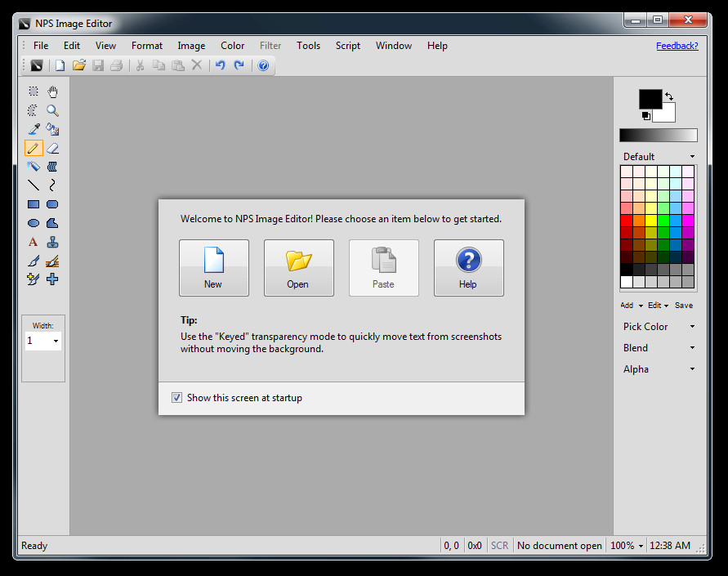This screenshot has height=576, width=728.
Task: Select the brush with brick pattern tool
Action: [x=52, y=261]
